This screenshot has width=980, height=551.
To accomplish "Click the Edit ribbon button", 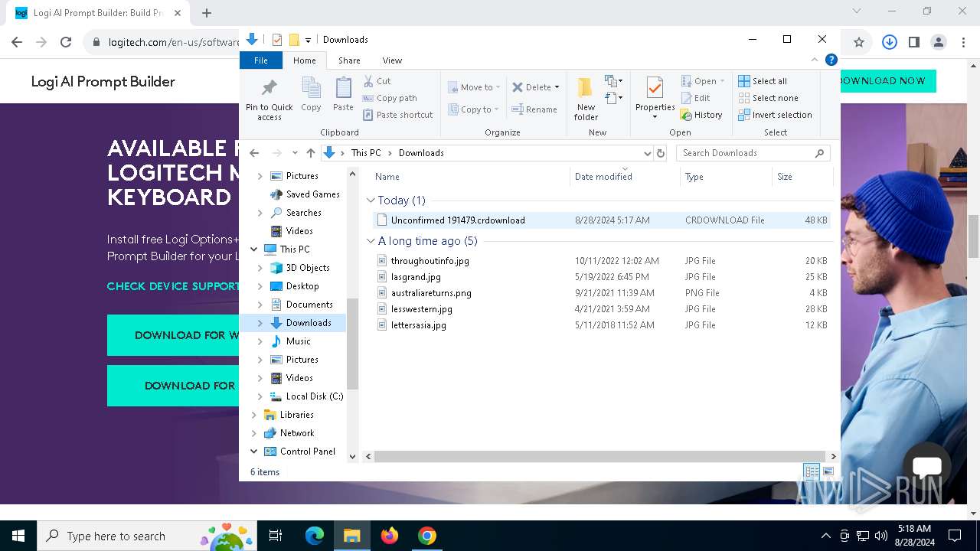I will [x=695, y=98].
